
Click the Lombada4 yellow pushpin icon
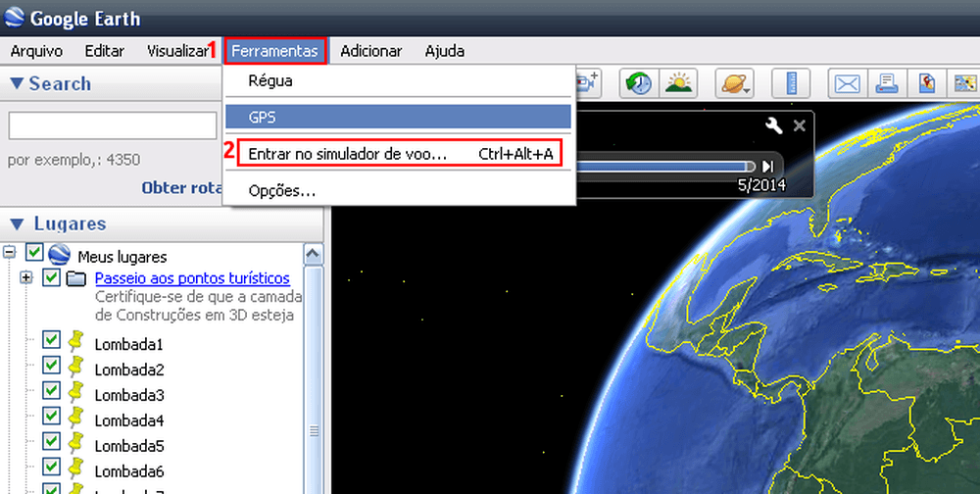point(75,417)
